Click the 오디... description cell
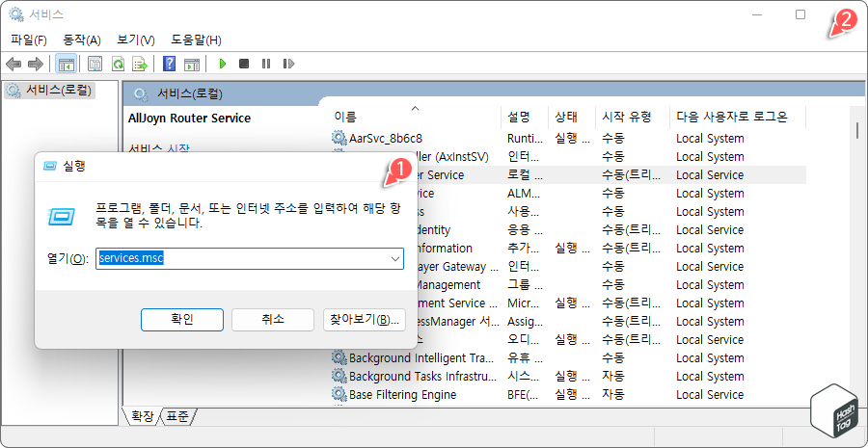This screenshot has width=868, height=448. point(523,339)
